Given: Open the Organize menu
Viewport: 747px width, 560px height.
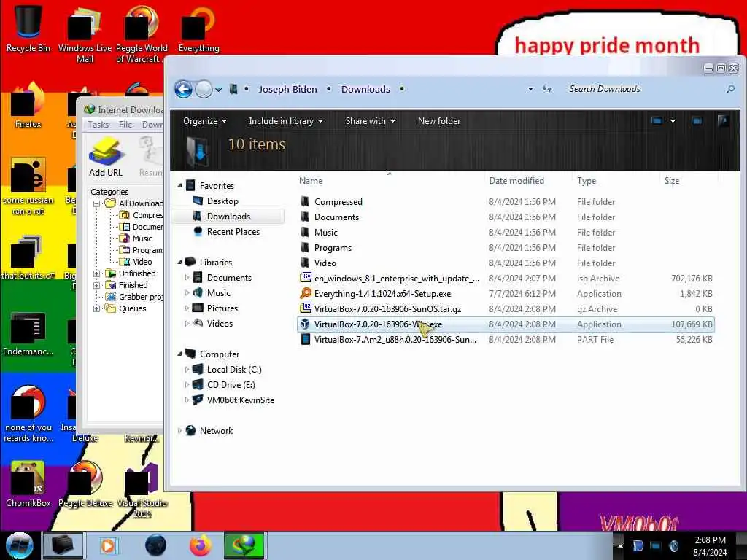Looking at the screenshot, I should [x=205, y=121].
